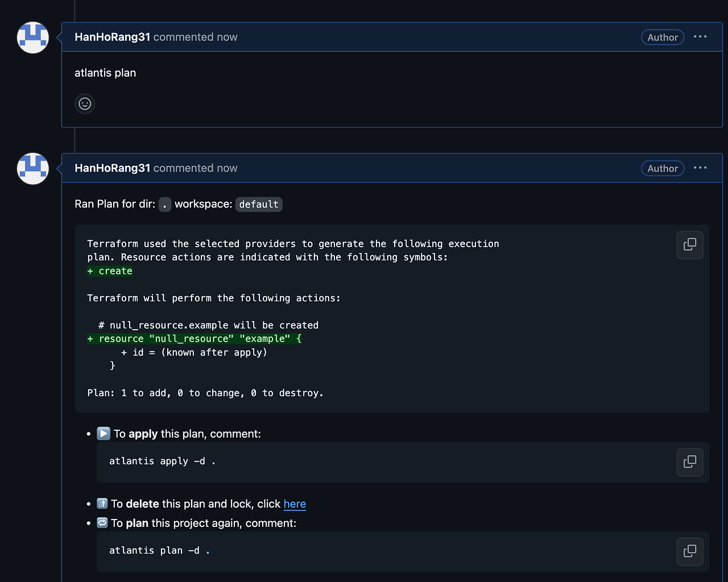Image resolution: width=728 pixels, height=582 pixels.
Task: Open options menu of 'atlantis plan' comment
Action: (700, 37)
